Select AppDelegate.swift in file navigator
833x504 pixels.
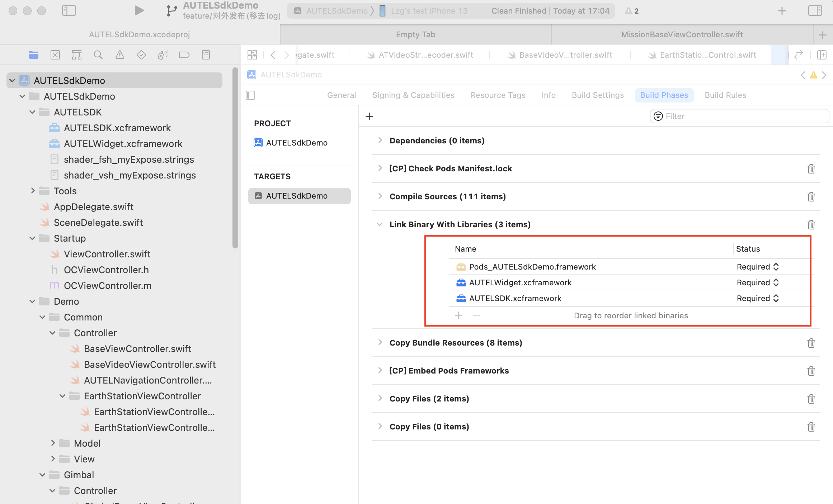coord(93,206)
